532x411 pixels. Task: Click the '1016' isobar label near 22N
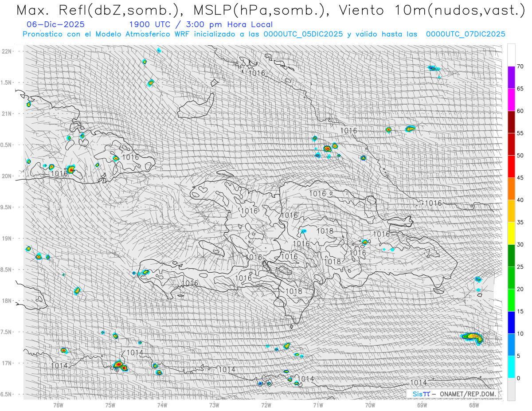point(257,73)
